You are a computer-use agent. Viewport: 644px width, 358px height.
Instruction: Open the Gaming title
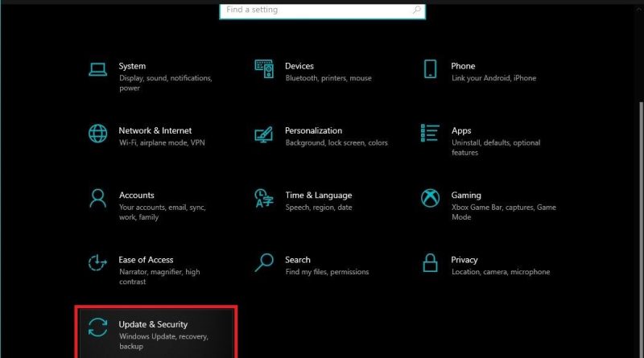pyautogui.click(x=466, y=195)
